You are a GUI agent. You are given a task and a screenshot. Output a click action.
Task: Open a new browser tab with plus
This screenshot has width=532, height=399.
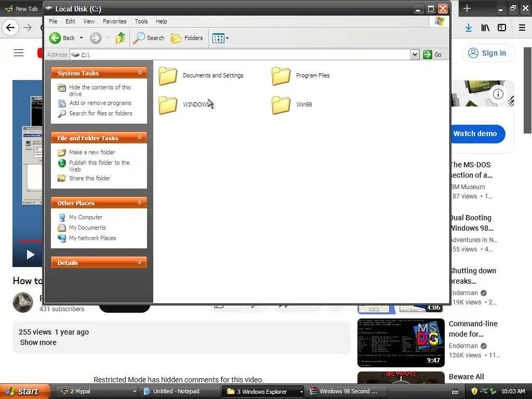467,8
